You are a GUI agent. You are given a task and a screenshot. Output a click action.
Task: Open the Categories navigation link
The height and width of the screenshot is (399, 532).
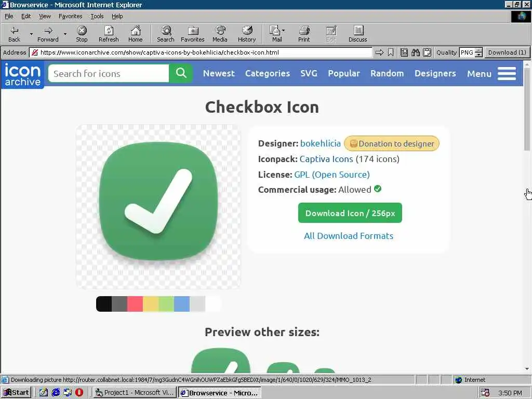(x=268, y=73)
